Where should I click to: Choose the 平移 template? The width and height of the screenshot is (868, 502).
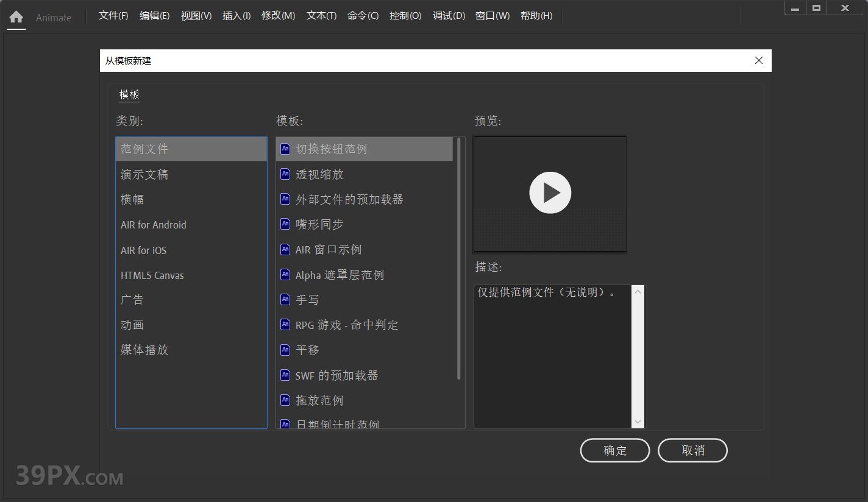click(365, 350)
